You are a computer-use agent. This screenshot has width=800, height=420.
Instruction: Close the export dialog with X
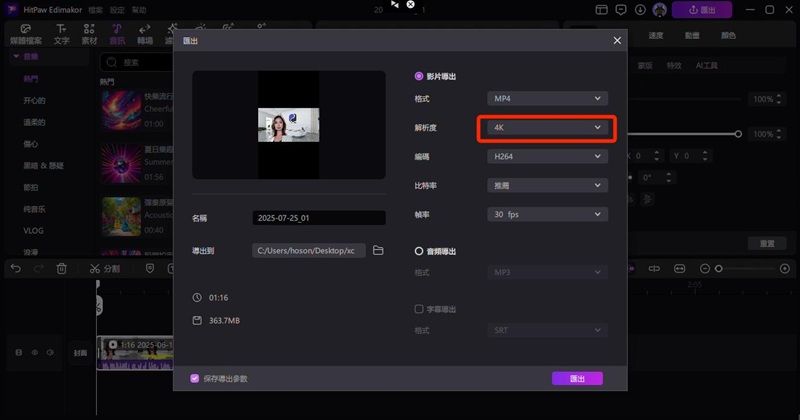point(617,41)
